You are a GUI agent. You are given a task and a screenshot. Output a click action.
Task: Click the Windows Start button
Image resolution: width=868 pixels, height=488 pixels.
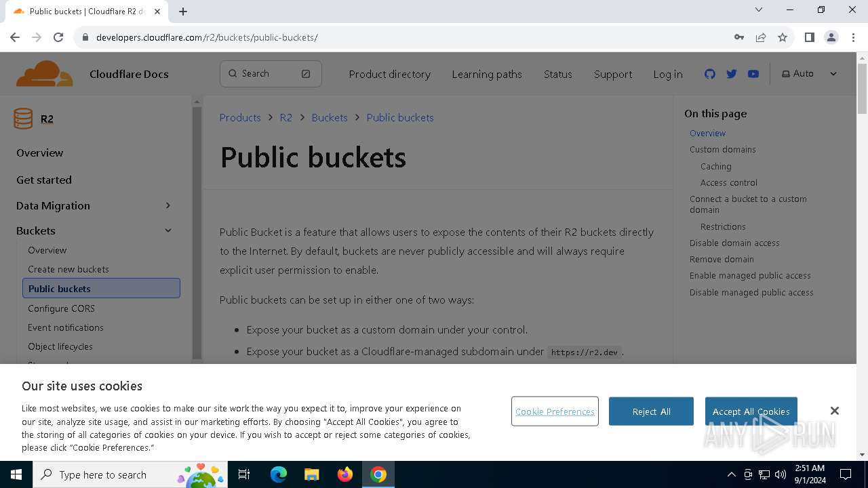click(x=16, y=474)
